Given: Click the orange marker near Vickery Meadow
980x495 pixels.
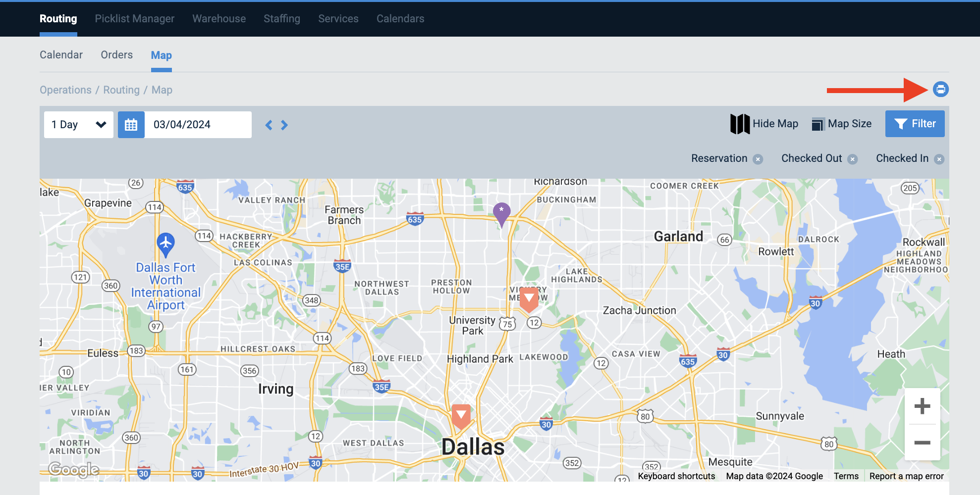Looking at the screenshot, I should point(529,300).
